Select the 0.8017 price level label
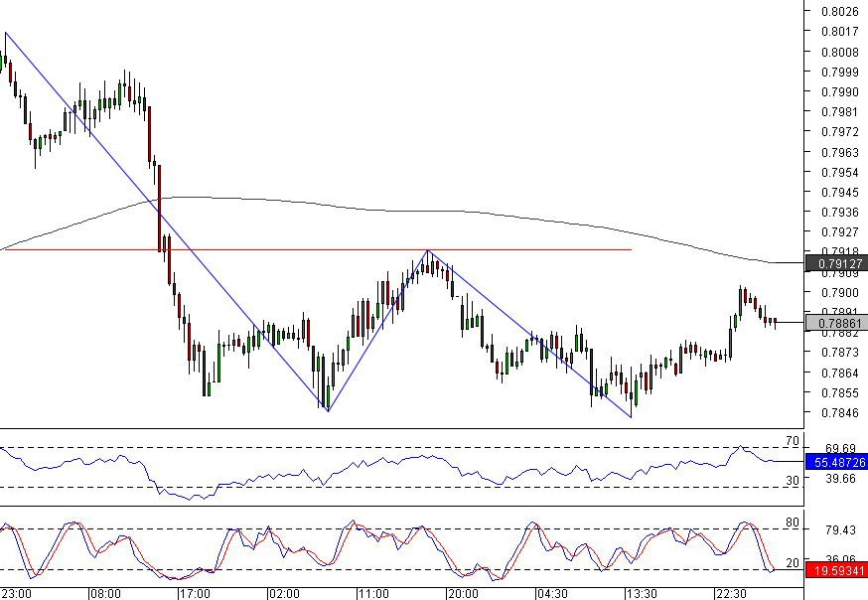Viewport: 868px width, 600px height. [x=840, y=32]
